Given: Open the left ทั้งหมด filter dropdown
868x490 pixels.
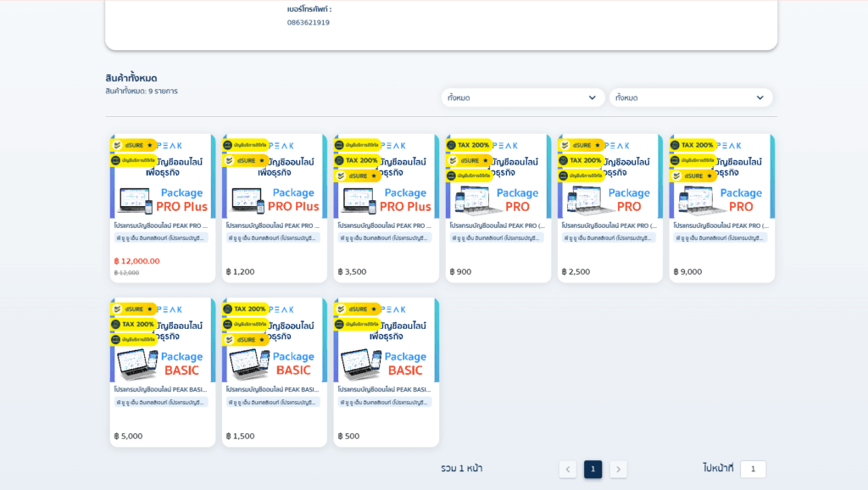Looking at the screenshot, I should tap(522, 97).
